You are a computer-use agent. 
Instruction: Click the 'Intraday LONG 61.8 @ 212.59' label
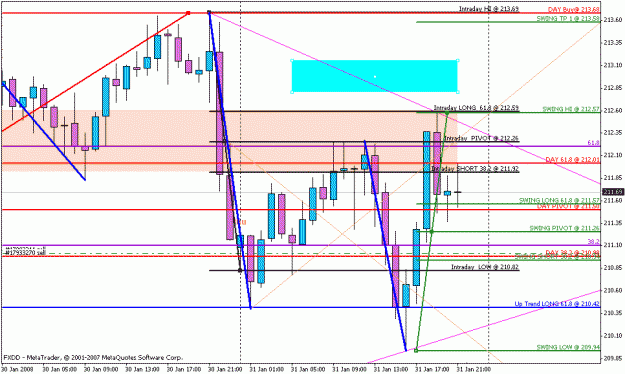pos(476,108)
